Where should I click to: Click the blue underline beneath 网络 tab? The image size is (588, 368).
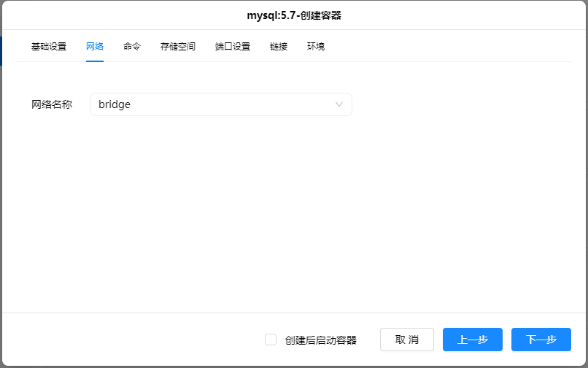pyautogui.click(x=95, y=61)
